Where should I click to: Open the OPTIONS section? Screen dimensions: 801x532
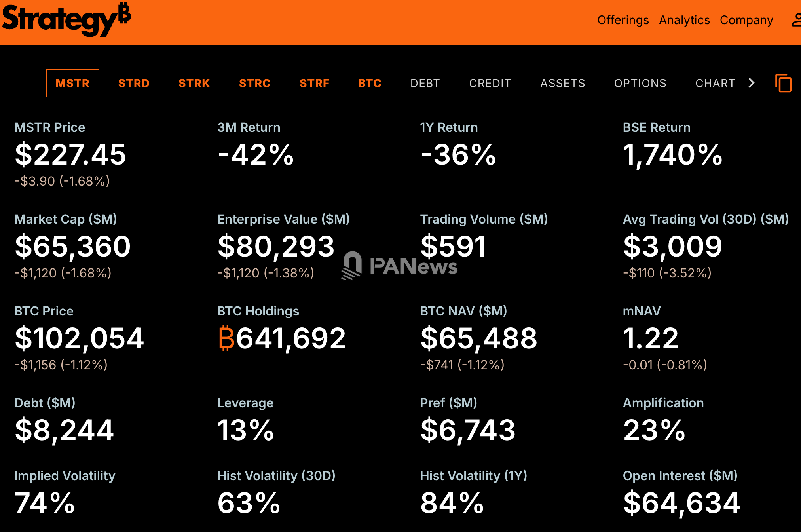click(640, 83)
